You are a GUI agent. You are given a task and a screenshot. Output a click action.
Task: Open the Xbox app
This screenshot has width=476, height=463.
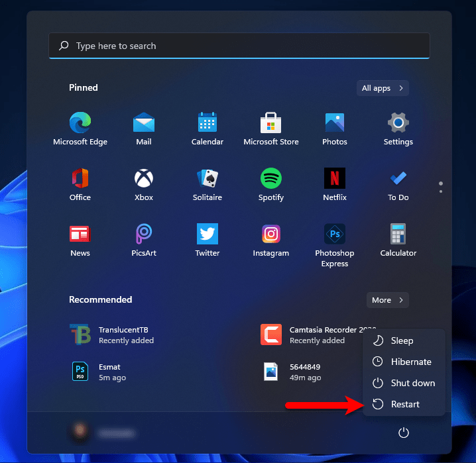coord(144,184)
